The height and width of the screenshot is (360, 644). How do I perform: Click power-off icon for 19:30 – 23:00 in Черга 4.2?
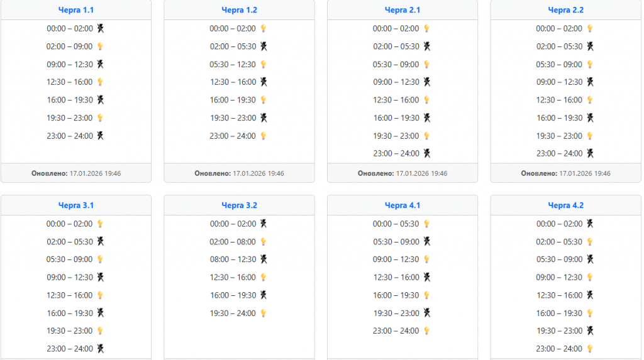click(590, 330)
